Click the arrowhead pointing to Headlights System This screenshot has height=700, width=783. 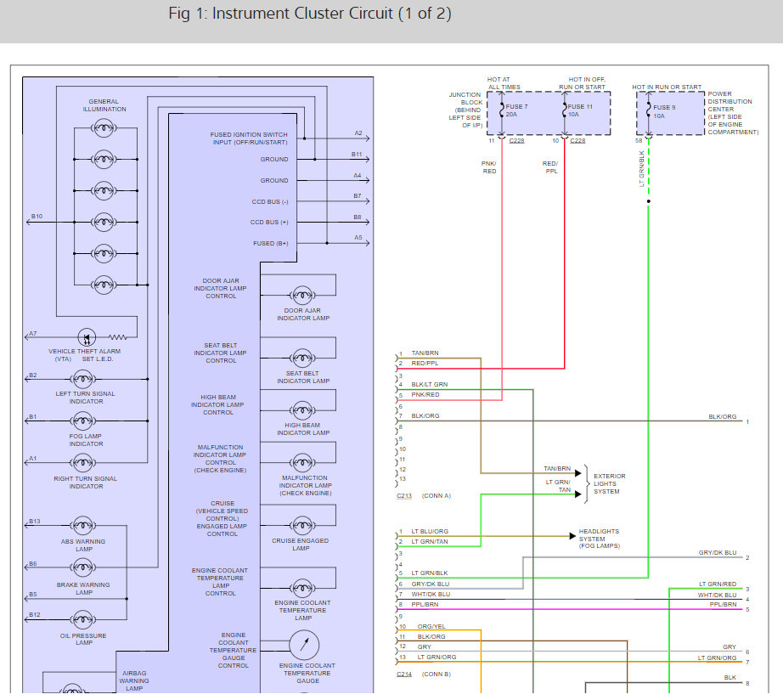572,536
